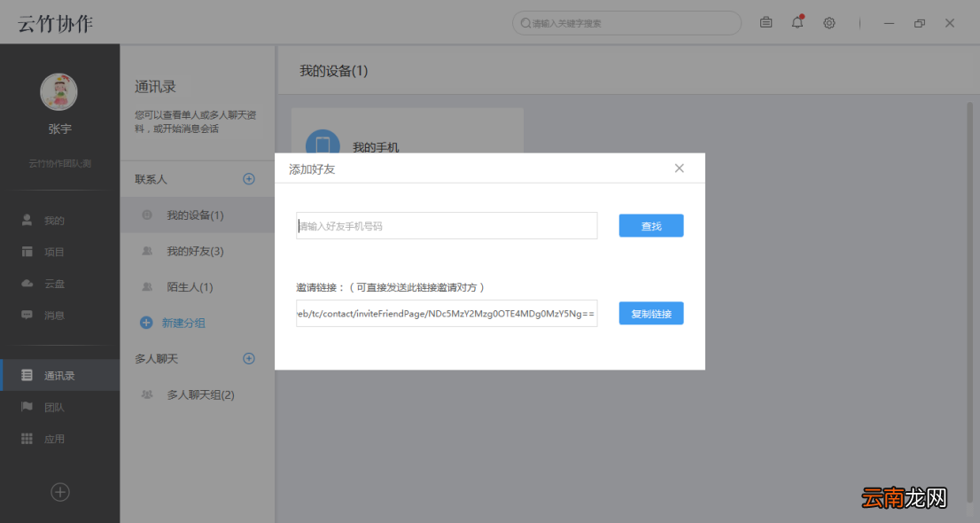Select 通讯录 in left sidebar
Viewport: 980px width, 523px height.
click(x=60, y=375)
